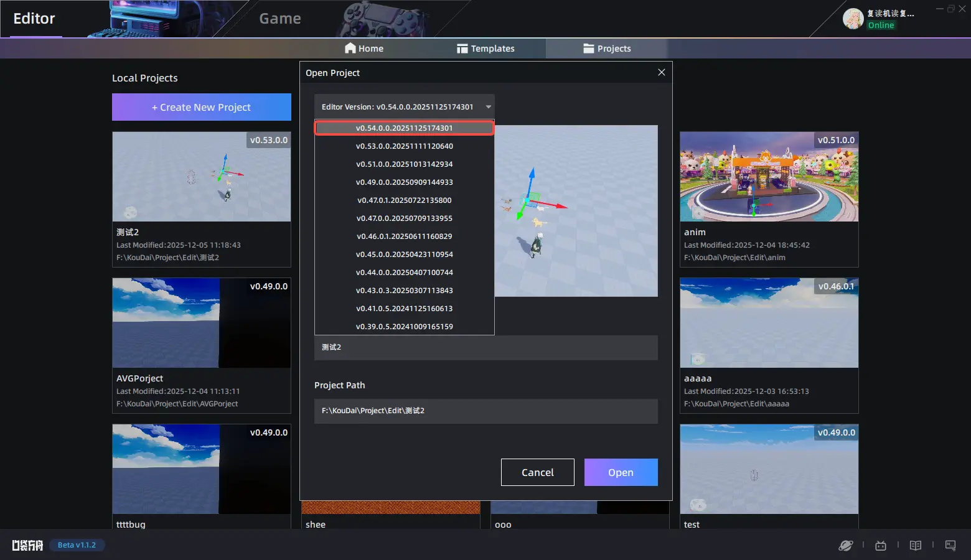Image resolution: width=971 pixels, height=560 pixels.
Task: Click the Project Path input field
Action: click(x=485, y=411)
